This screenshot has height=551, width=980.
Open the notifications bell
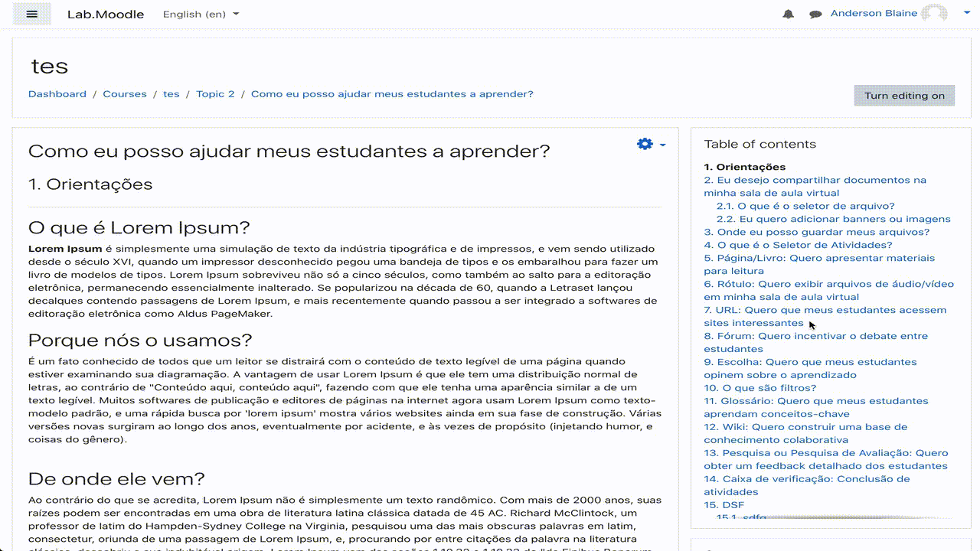tap(788, 14)
